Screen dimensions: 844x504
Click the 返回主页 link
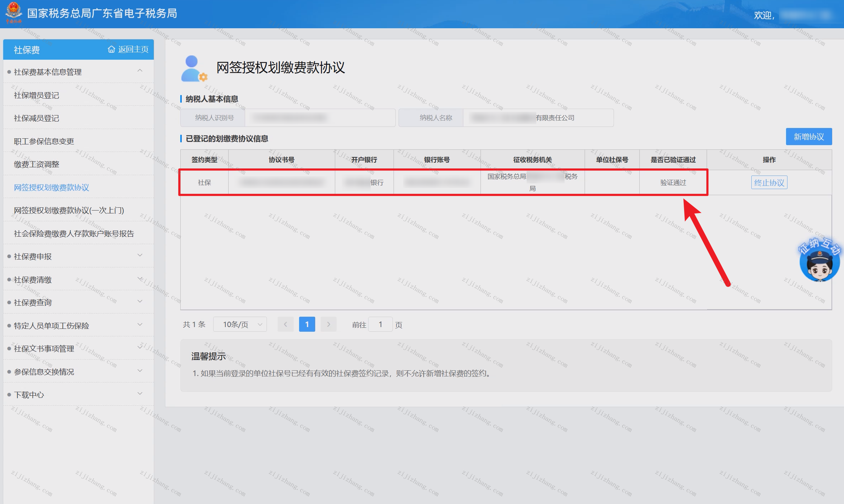pos(133,49)
